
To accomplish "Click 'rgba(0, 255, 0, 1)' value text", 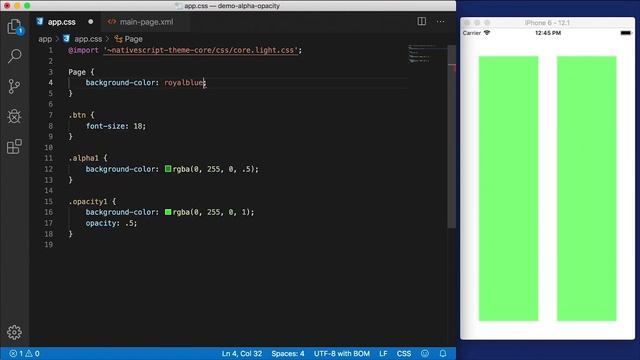I will click(x=211, y=212).
